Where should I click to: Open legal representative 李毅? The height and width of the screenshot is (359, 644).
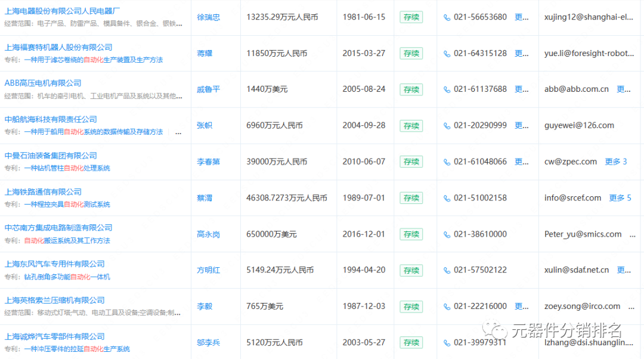click(x=205, y=307)
